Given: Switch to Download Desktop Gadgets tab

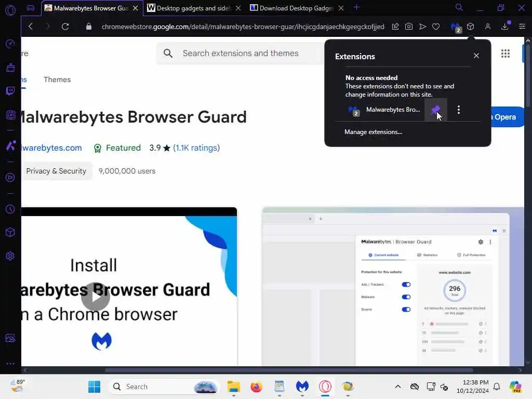Looking at the screenshot, I should [296, 8].
